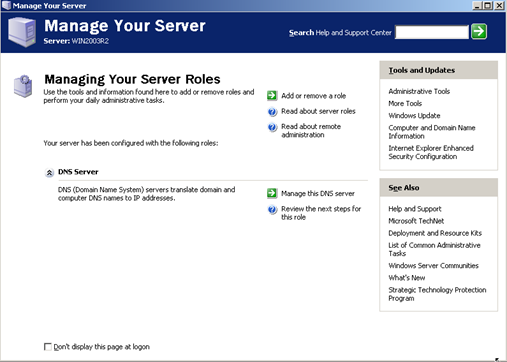Click the green Search go arrow button
Image resolution: width=507 pixels, height=362 pixels.
coord(479,32)
